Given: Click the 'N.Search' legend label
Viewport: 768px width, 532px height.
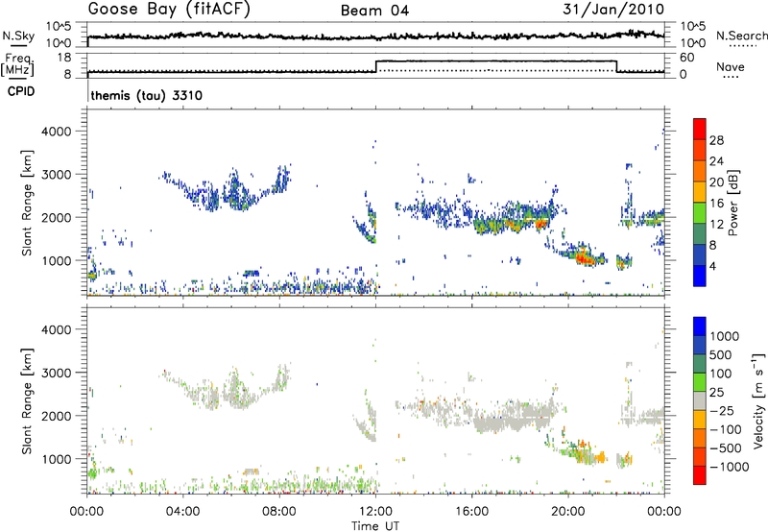Looking at the screenshot, I should [x=741, y=36].
